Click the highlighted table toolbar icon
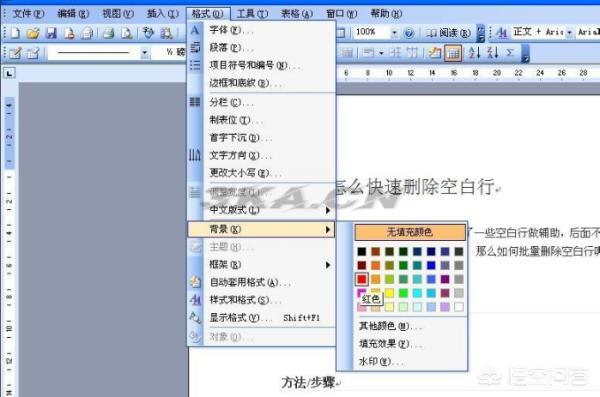Image resolution: width=600 pixels, height=397 pixels. coord(453,53)
